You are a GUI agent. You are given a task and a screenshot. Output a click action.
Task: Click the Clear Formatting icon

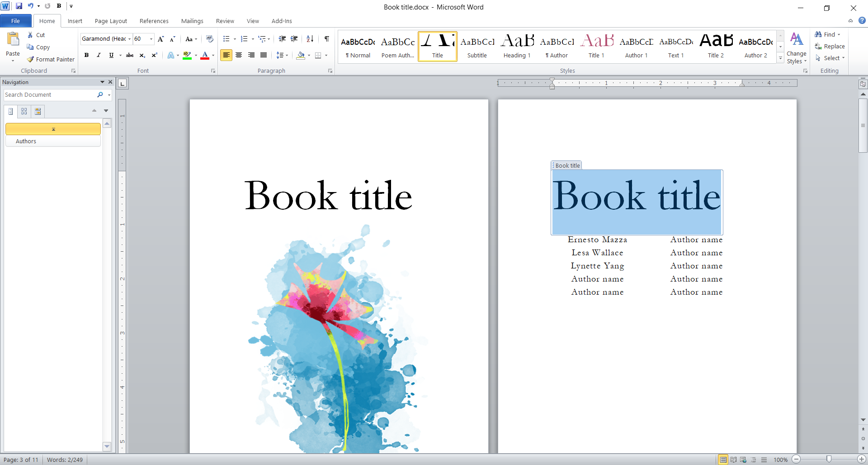[x=209, y=39]
